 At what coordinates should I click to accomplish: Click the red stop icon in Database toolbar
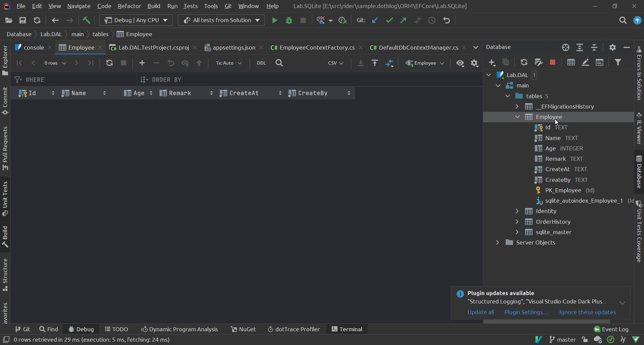click(553, 62)
